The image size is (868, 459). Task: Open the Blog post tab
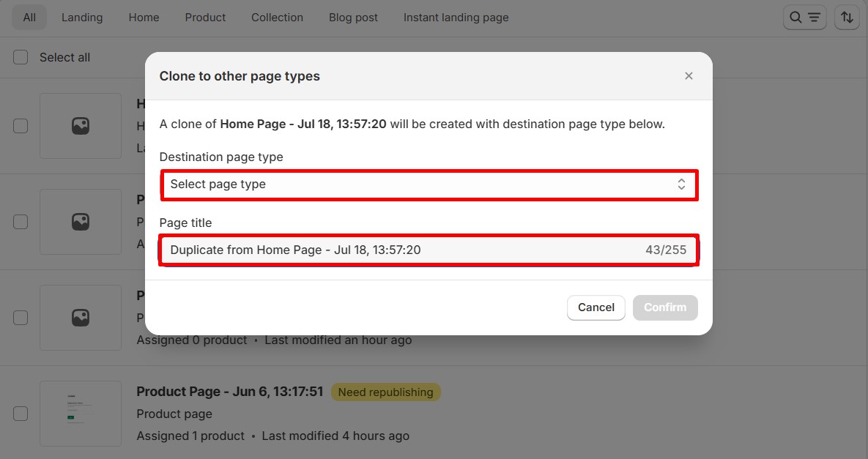[353, 17]
